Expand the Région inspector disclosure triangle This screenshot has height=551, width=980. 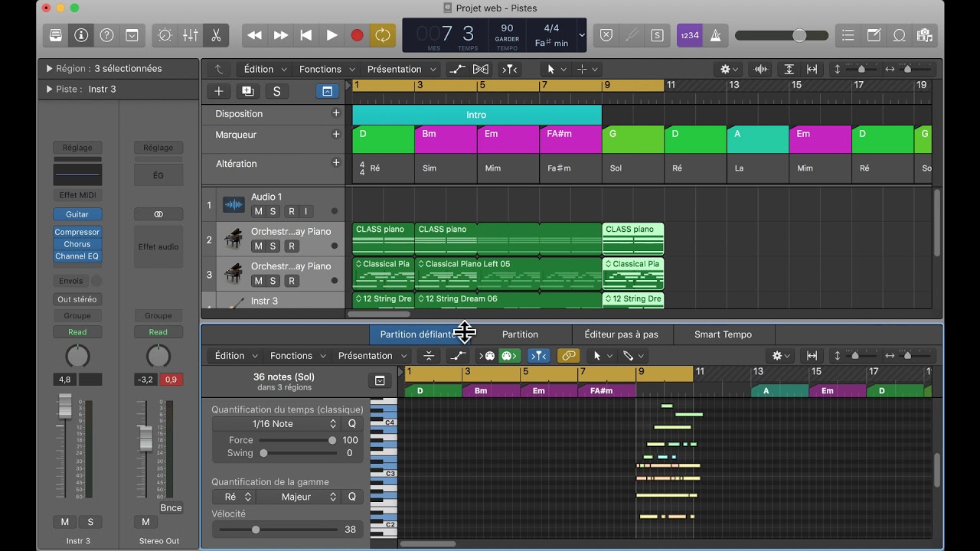[50, 68]
